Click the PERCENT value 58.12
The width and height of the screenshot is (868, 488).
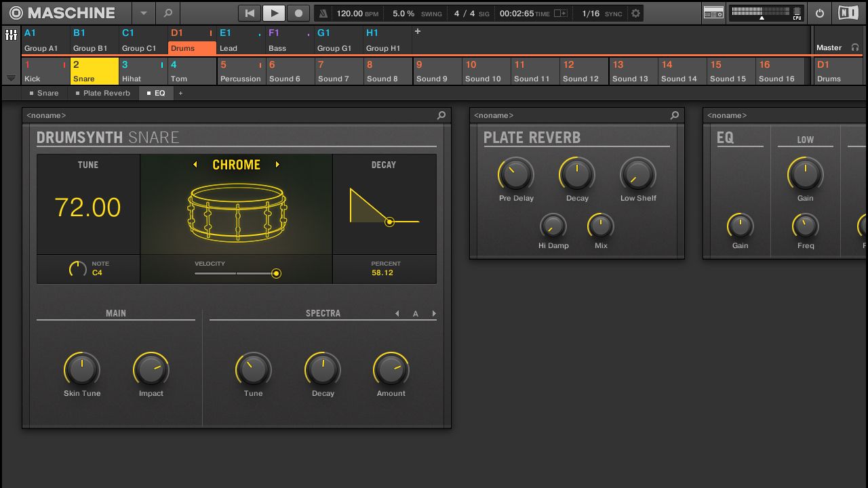click(382, 272)
